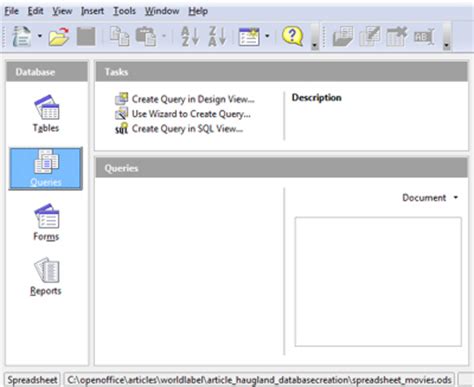Click the Delete object toolbar icon
The width and height of the screenshot is (474, 387).
(x=397, y=36)
